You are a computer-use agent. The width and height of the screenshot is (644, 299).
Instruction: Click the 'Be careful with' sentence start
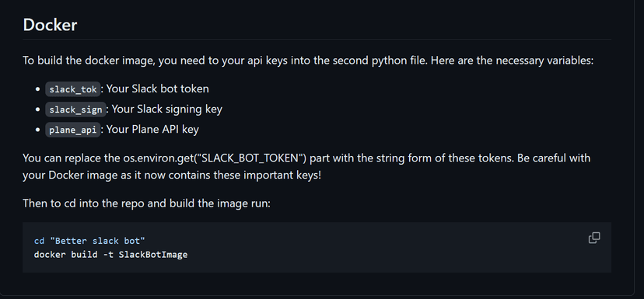click(x=554, y=158)
